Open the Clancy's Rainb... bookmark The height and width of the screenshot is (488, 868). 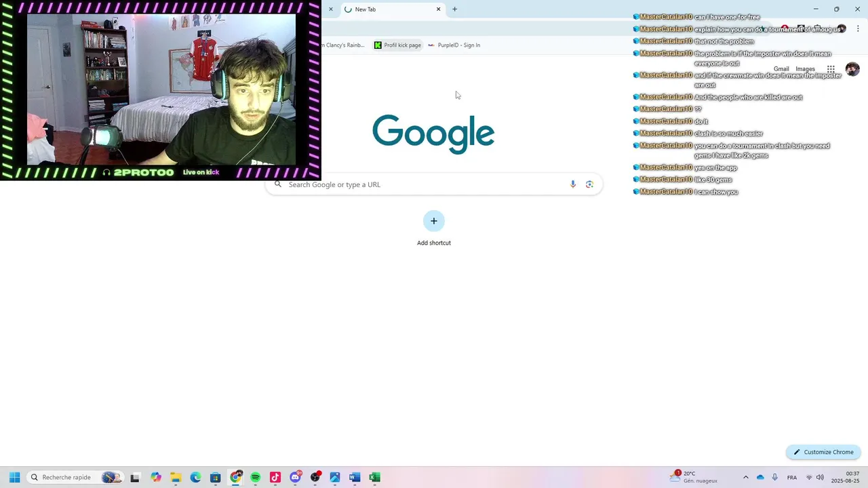pyautogui.click(x=344, y=45)
